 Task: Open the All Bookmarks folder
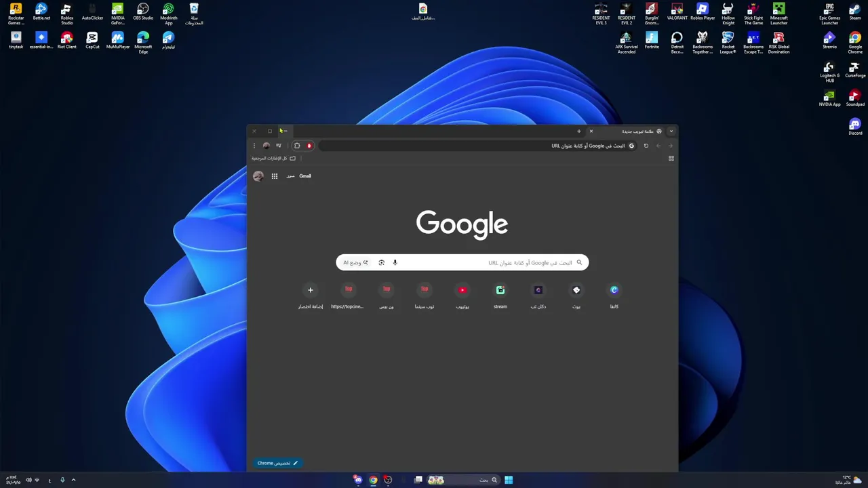(273, 159)
